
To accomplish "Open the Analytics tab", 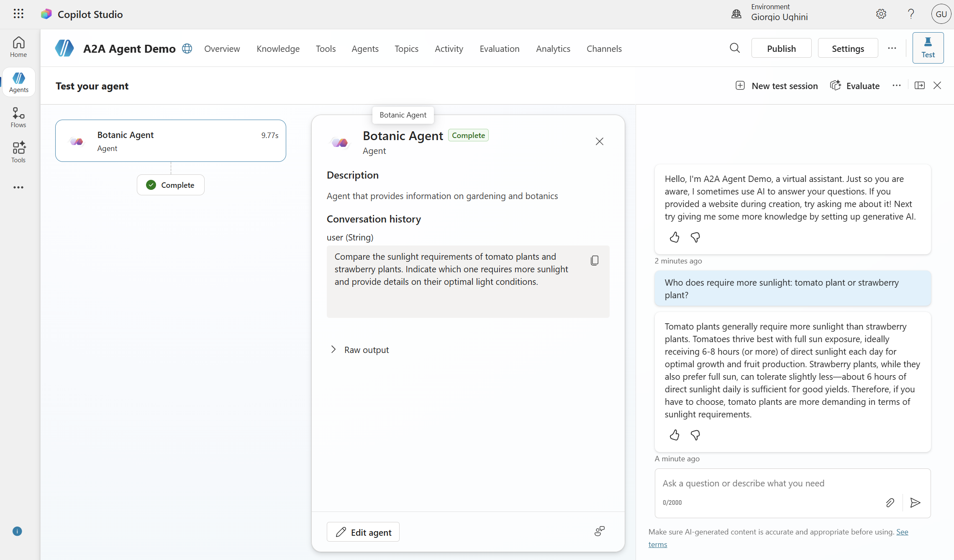I will (x=553, y=49).
